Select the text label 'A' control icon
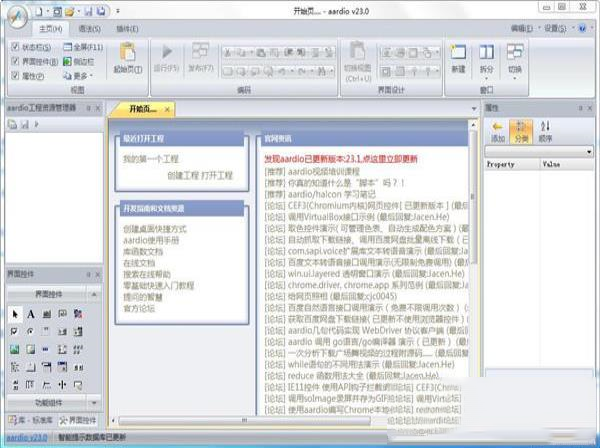The height and width of the screenshot is (448, 600). [x=31, y=314]
